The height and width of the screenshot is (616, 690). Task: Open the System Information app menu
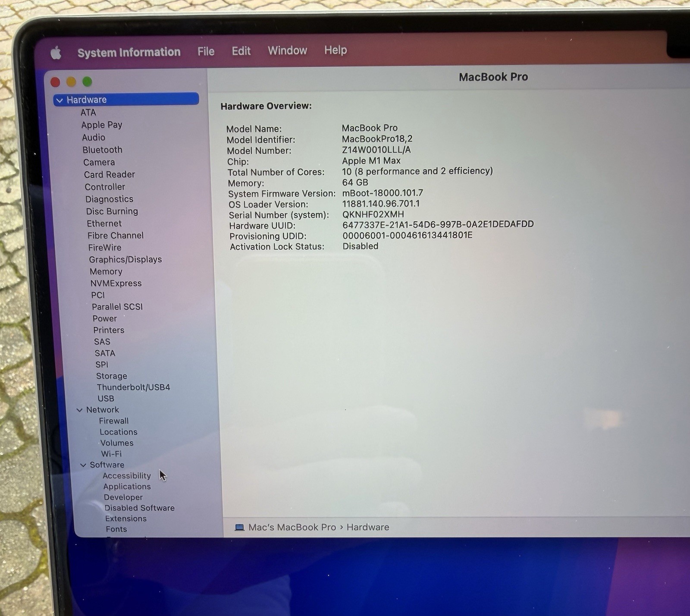pyautogui.click(x=129, y=52)
